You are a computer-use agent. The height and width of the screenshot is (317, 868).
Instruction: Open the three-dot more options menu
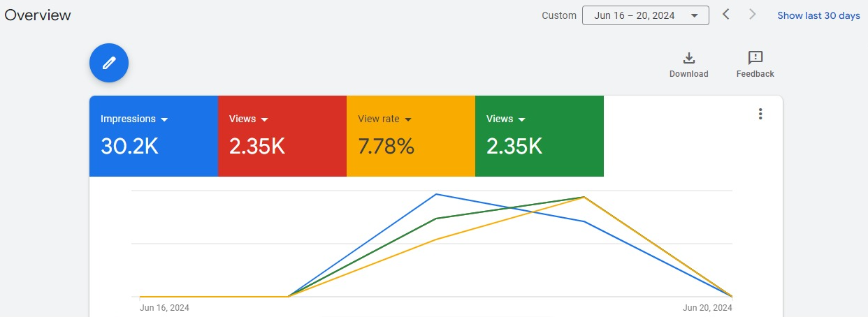tap(760, 115)
